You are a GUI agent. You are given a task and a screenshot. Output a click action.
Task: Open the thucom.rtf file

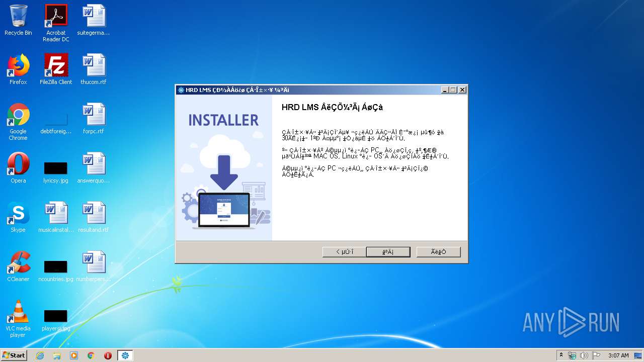pyautogui.click(x=94, y=69)
